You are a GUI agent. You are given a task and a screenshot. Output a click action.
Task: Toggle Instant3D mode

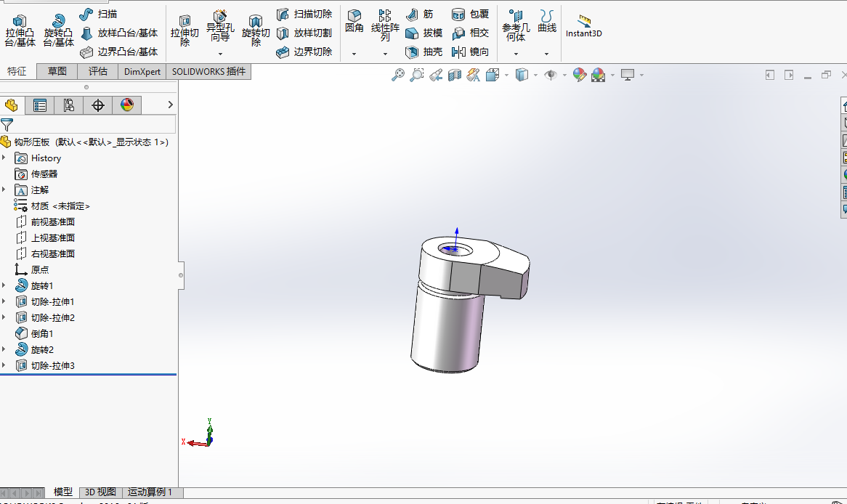[x=583, y=26]
